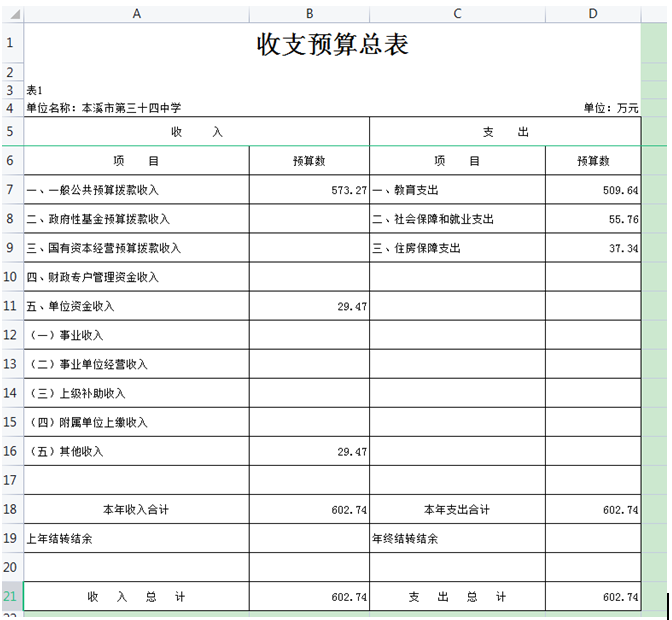Select 本年支出合计 cell

pos(457,509)
